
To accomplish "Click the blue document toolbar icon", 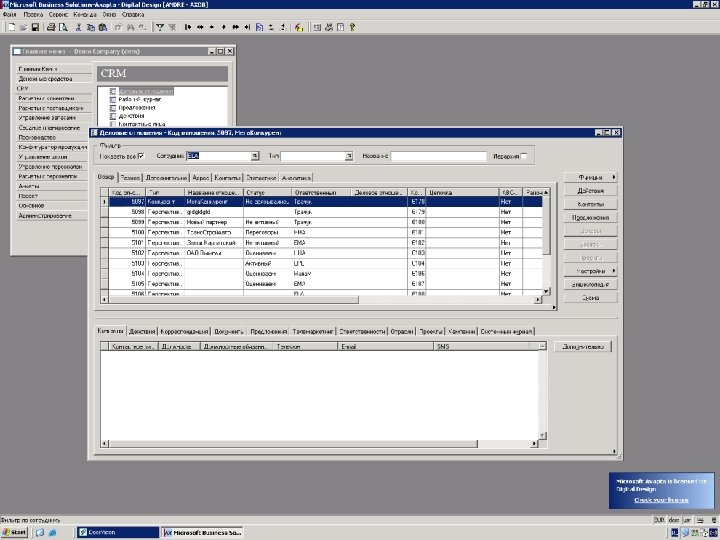I will 259,27.
